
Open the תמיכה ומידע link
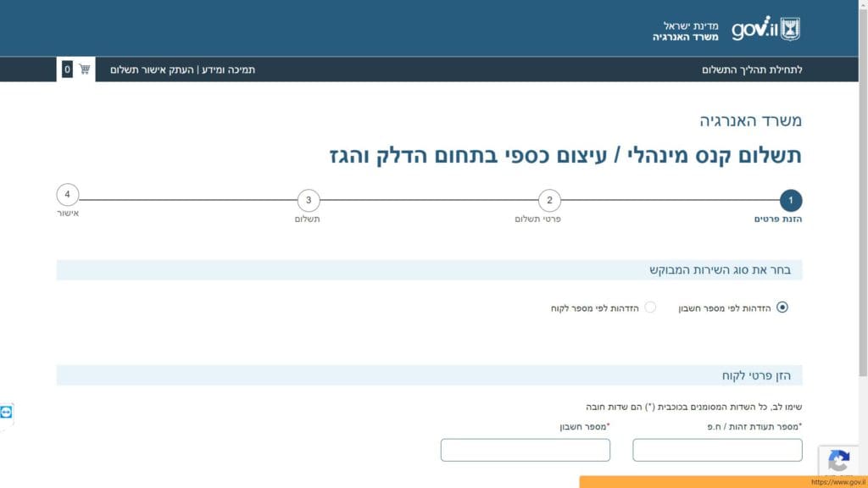click(x=228, y=69)
